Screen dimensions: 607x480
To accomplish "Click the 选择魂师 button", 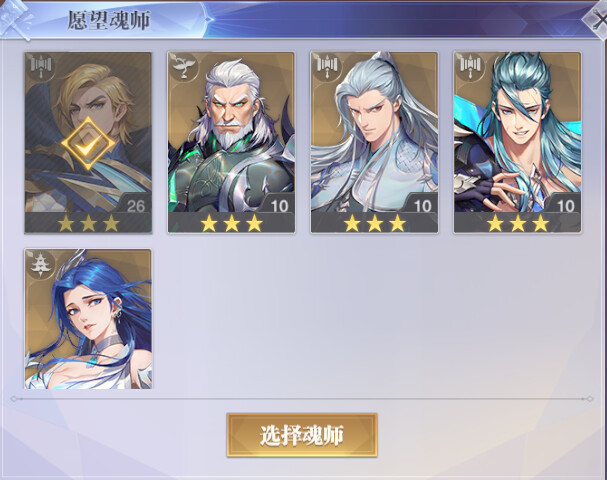I will pyautogui.click(x=302, y=435).
